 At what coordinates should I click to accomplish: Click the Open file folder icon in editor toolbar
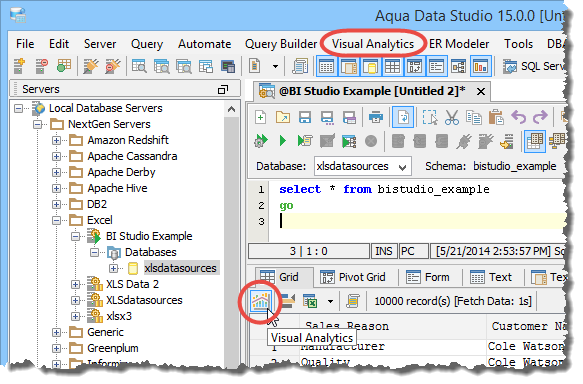[283, 117]
